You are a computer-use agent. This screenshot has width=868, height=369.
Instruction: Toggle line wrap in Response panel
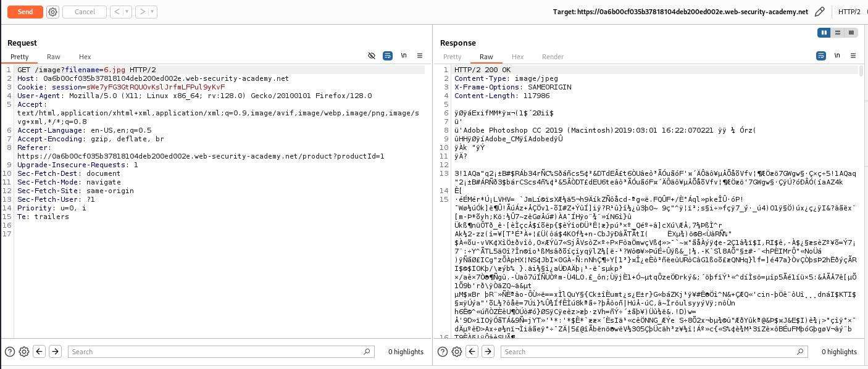point(820,56)
